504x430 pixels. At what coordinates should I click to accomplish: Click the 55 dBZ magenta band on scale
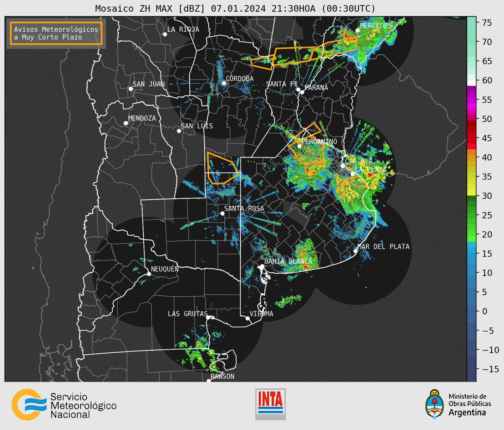(471, 100)
